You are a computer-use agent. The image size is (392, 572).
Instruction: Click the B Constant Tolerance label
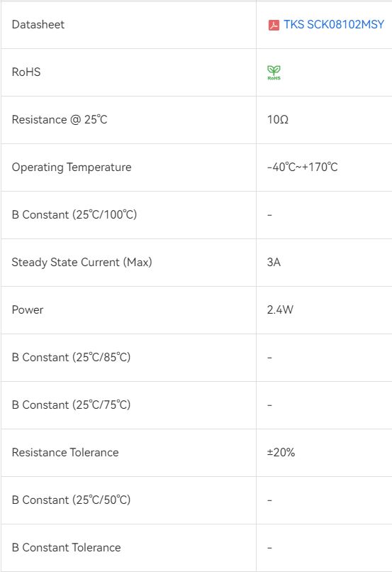coord(67,548)
